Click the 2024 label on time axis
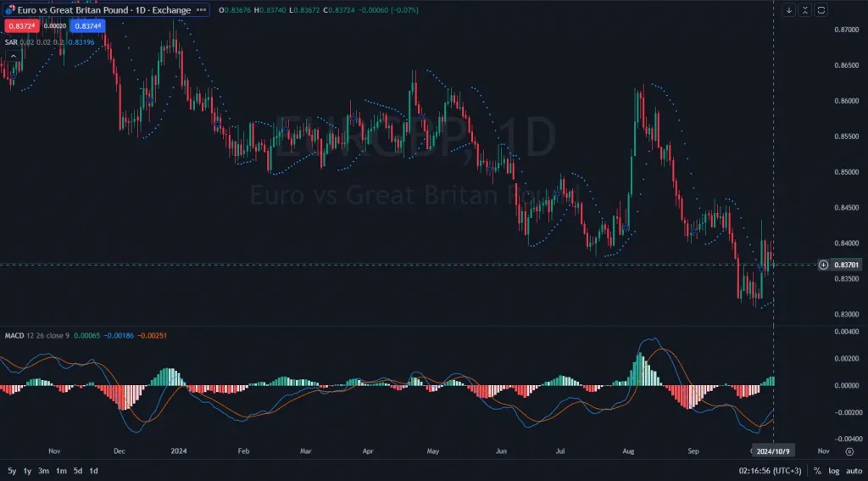 179,451
